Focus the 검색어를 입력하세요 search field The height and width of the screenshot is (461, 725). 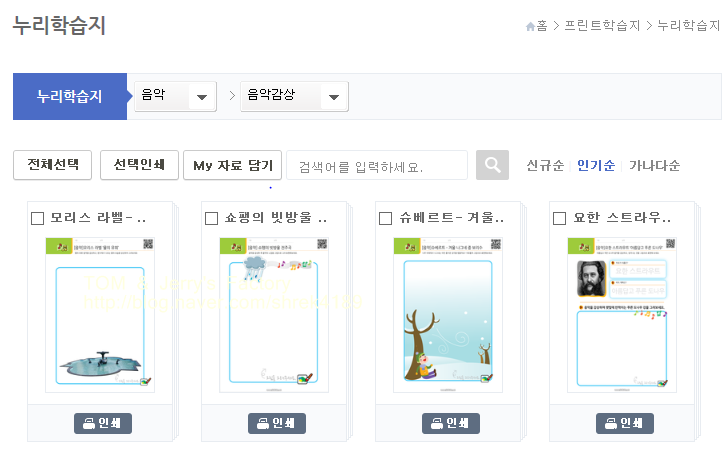pos(377,165)
